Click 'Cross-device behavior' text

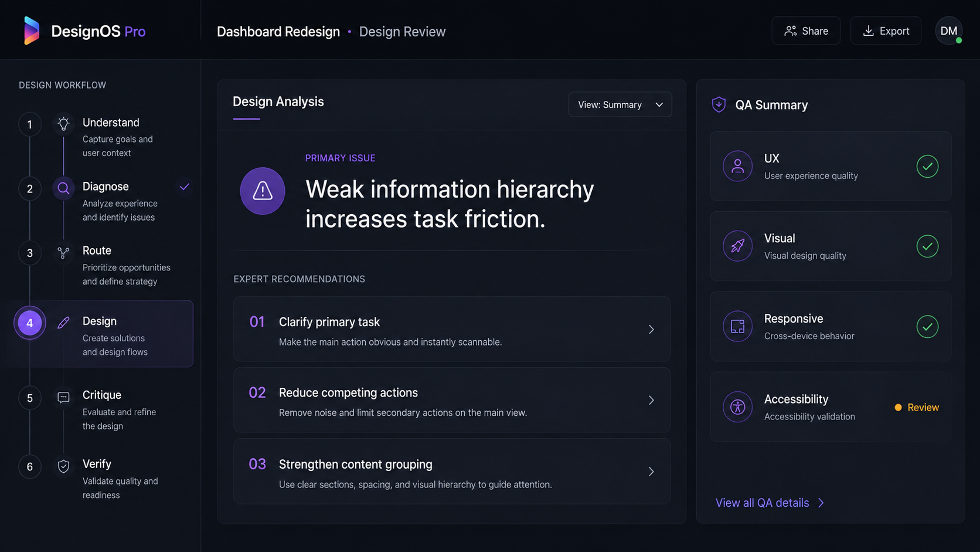coord(809,336)
